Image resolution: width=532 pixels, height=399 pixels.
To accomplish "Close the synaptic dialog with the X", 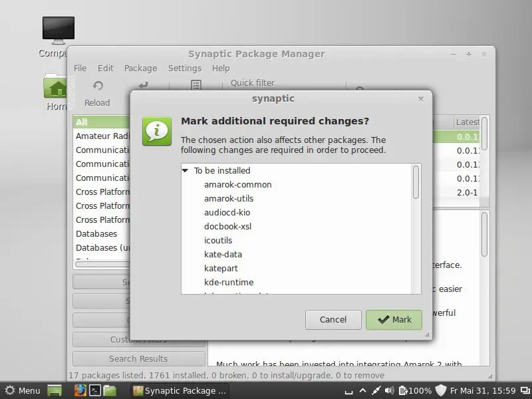I will [421, 98].
